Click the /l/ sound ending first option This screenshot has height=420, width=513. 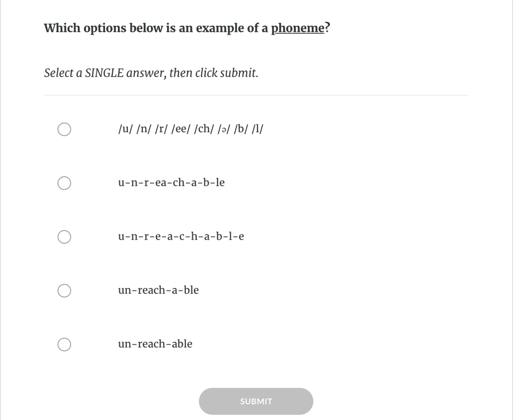point(257,129)
